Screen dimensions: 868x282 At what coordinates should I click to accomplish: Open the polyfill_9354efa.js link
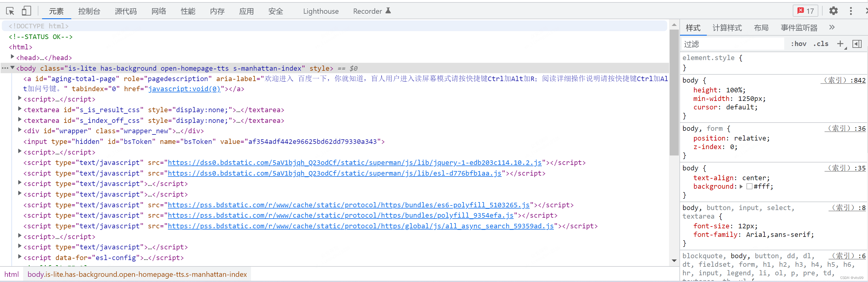pos(341,216)
